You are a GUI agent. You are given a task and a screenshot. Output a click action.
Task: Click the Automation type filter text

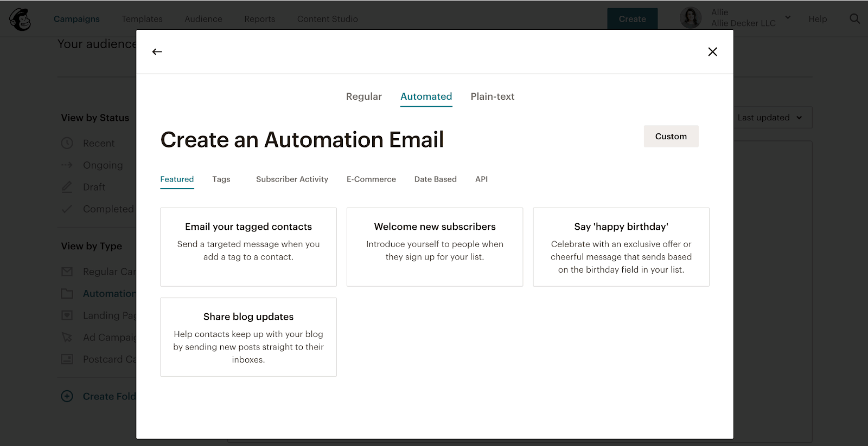pyautogui.click(x=110, y=294)
